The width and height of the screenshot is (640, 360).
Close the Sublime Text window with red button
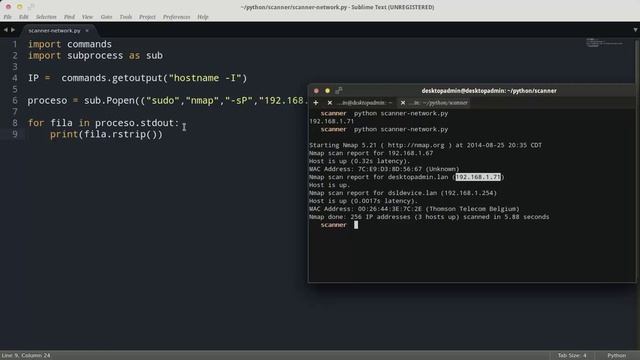[8, 7]
